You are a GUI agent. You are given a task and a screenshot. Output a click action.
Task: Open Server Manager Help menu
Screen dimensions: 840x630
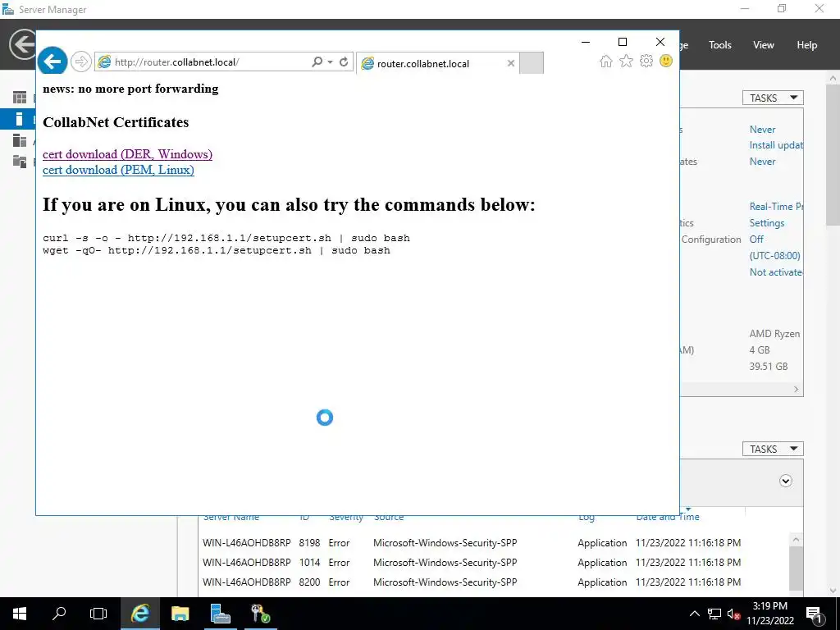tap(807, 45)
